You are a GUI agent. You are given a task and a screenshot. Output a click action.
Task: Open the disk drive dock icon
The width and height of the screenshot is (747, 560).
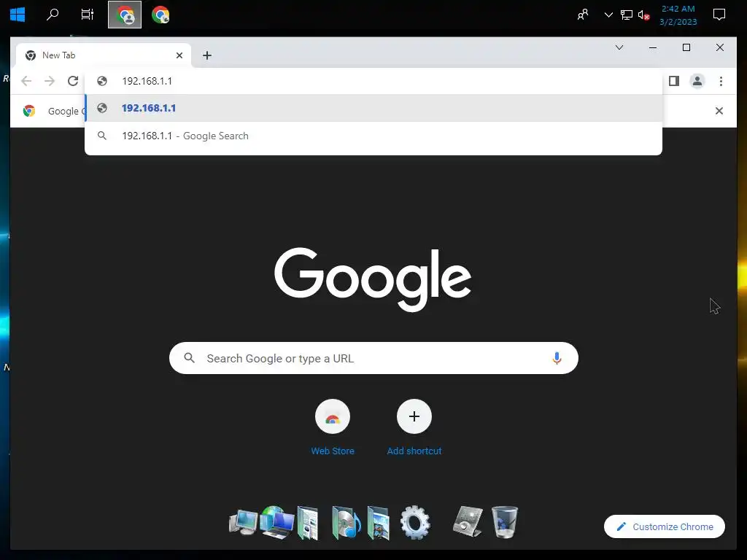[468, 521]
